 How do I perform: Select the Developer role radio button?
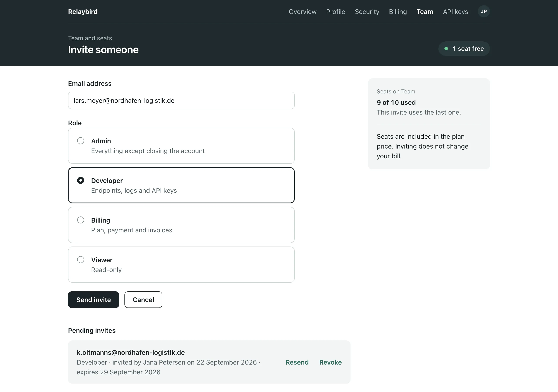pos(80,181)
